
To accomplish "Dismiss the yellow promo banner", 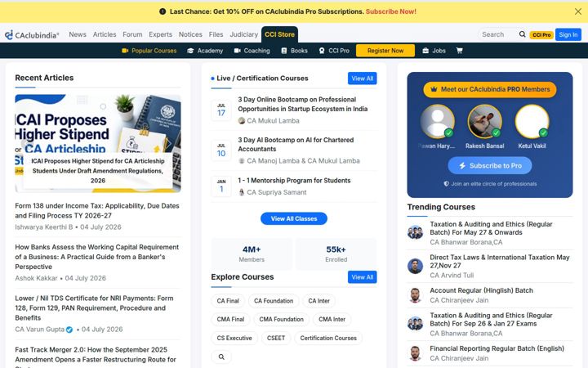I will [578, 11].
